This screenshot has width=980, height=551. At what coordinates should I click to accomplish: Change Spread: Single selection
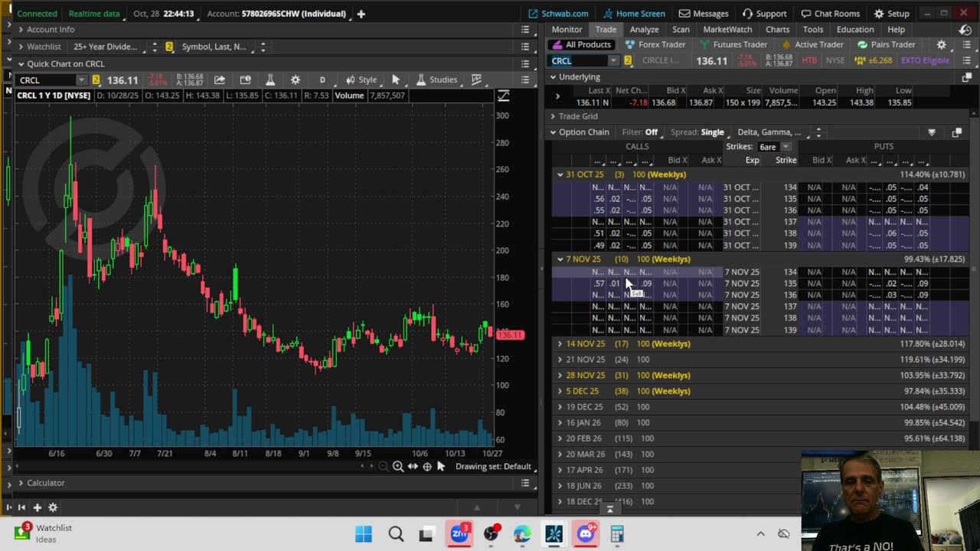[697, 132]
